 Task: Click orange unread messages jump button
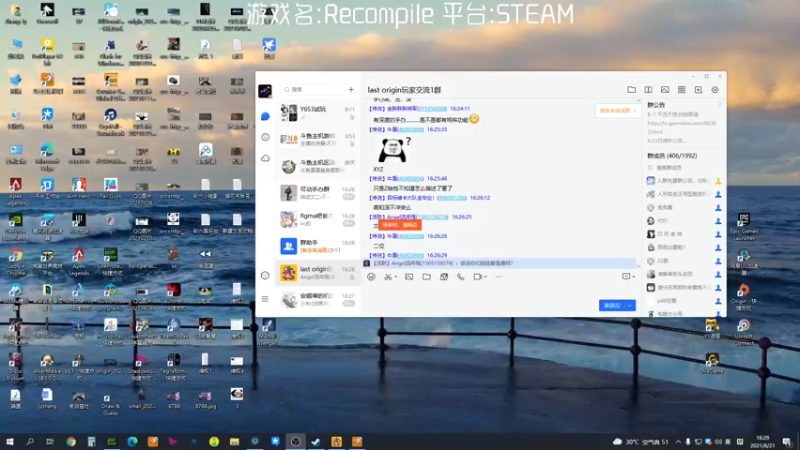coord(617,111)
